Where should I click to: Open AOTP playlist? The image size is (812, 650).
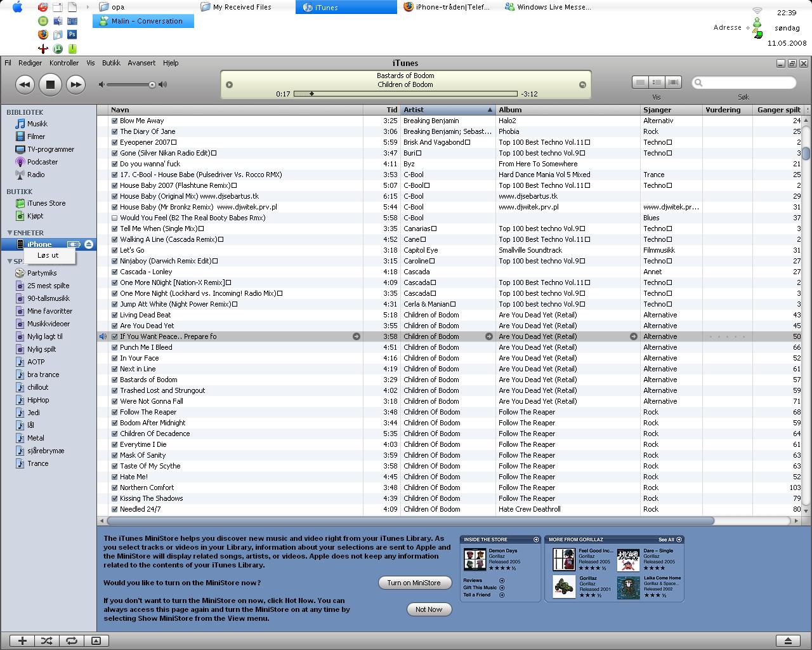pos(36,362)
